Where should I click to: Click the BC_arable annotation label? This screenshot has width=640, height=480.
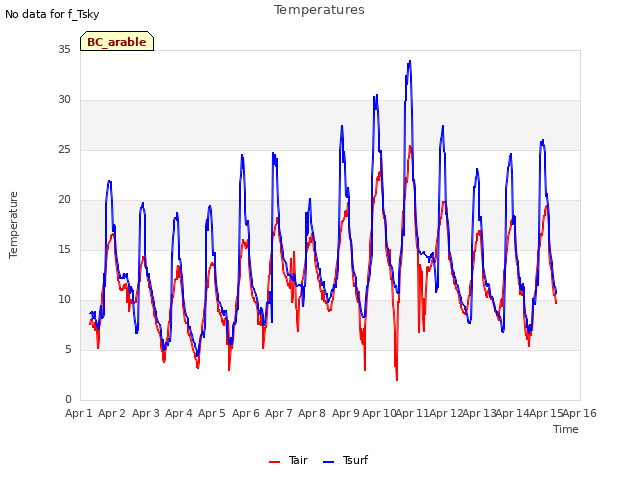pos(117,42)
